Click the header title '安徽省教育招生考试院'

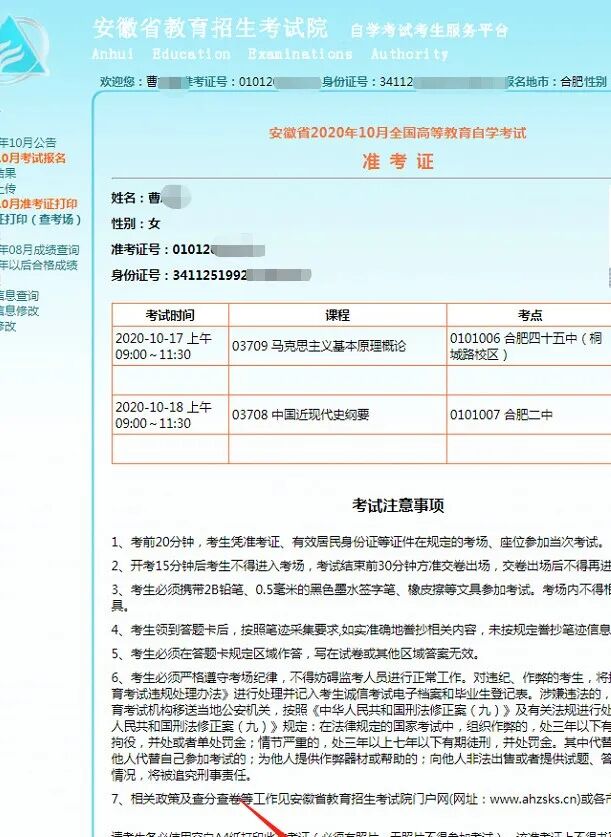211,28
